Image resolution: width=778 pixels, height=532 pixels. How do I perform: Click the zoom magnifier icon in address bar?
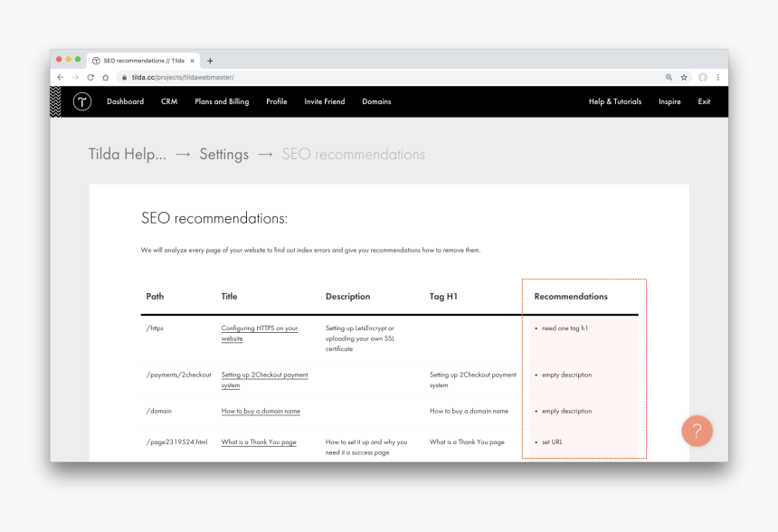(x=669, y=78)
